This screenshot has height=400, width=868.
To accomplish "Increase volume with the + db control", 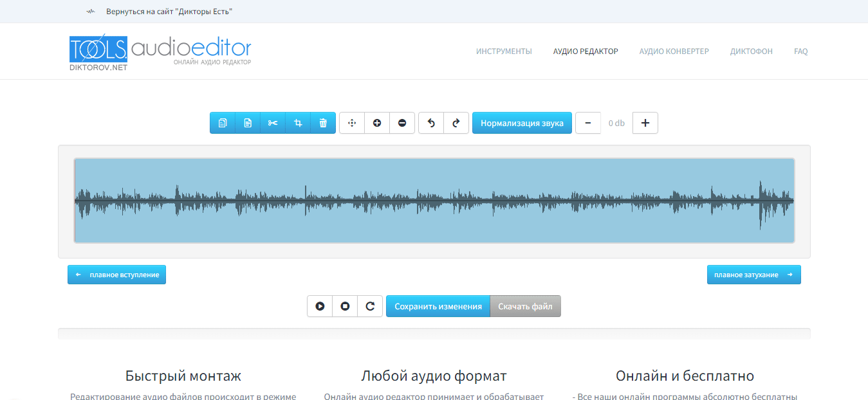I will 645,123.
